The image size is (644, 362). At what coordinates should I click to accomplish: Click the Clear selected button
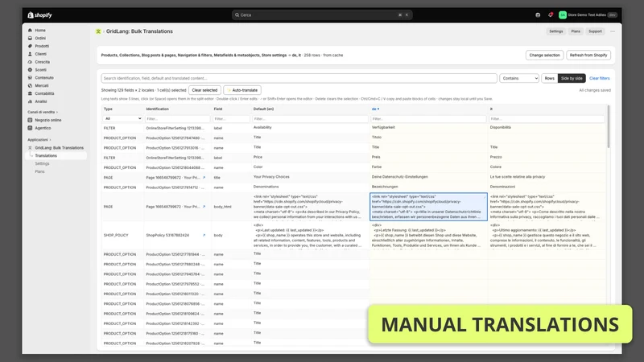(x=204, y=90)
